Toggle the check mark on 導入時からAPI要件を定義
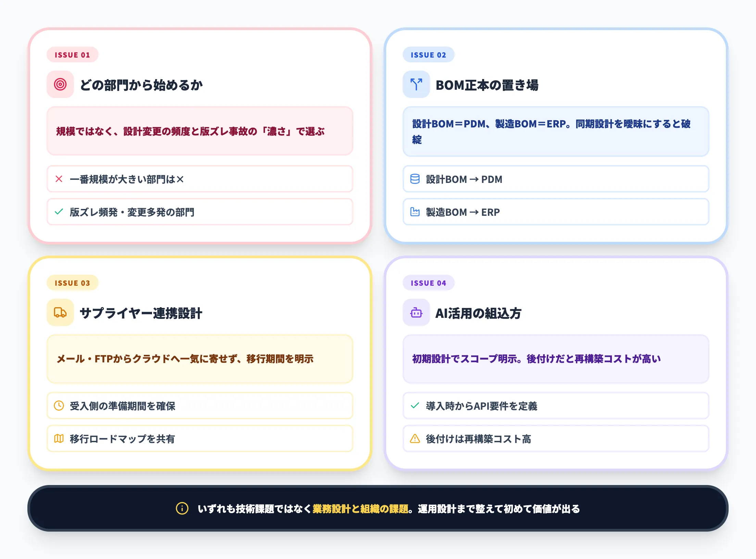 tap(415, 406)
